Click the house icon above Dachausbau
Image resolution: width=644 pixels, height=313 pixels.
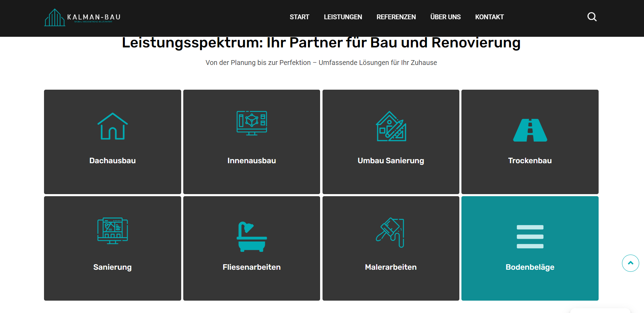[x=112, y=126]
